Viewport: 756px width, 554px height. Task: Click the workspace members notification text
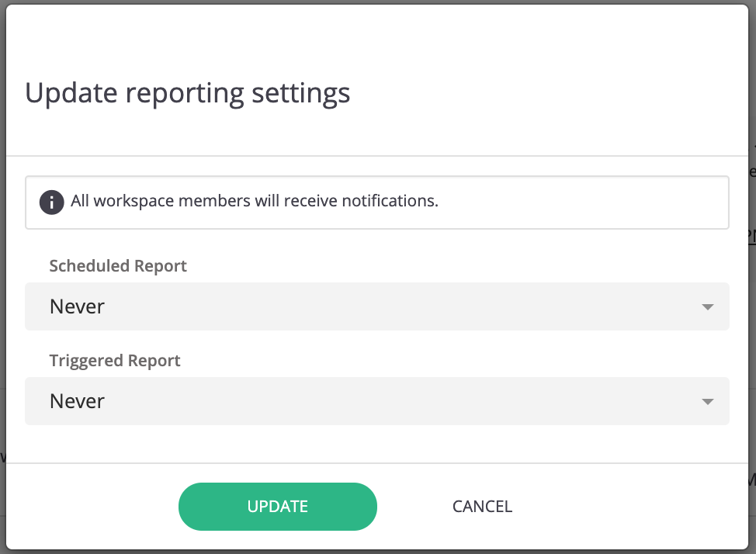pos(255,201)
